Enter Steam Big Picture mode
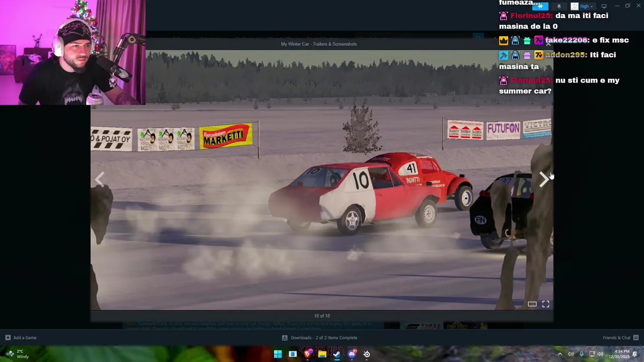Image resolution: width=644 pixels, height=362 pixels. [x=604, y=6]
